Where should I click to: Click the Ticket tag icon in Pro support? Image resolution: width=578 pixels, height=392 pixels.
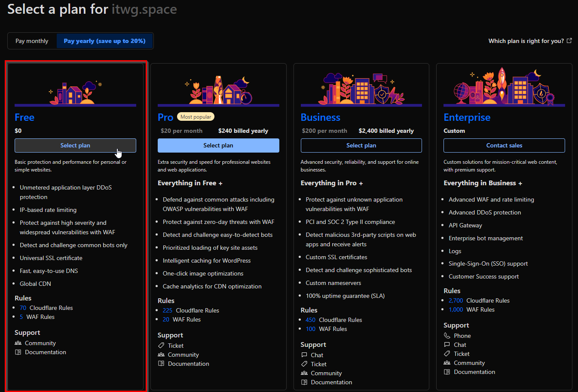pyautogui.click(x=161, y=346)
